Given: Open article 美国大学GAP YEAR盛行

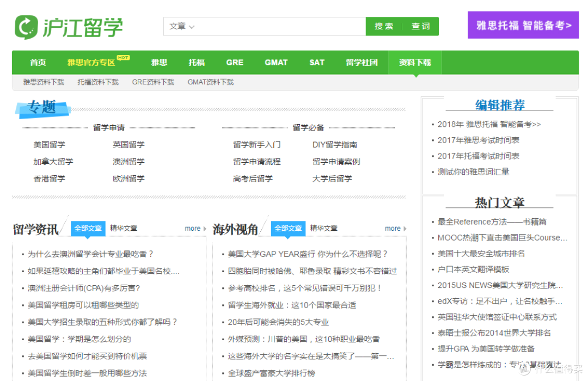Looking at the screenshot, I should click(308, 254).
